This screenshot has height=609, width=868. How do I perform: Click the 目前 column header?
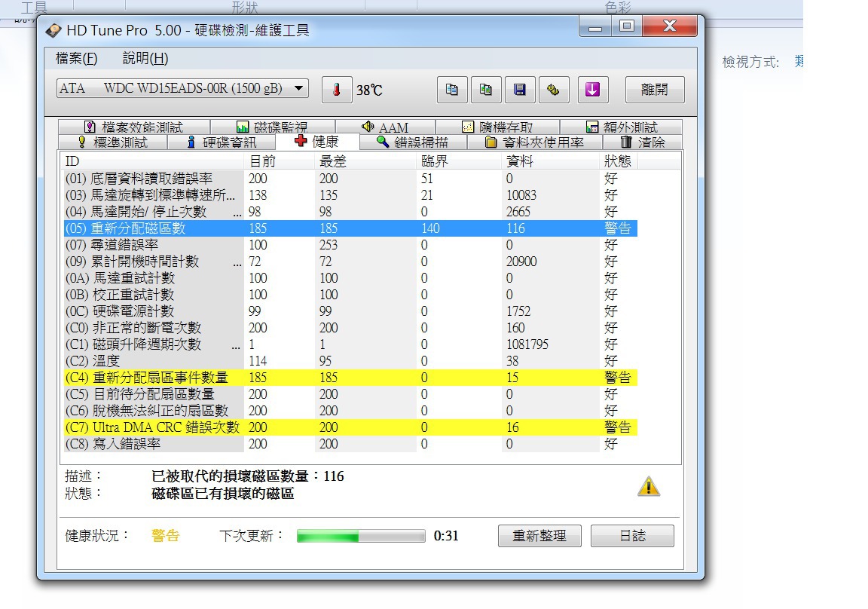(x=280, y=161)
